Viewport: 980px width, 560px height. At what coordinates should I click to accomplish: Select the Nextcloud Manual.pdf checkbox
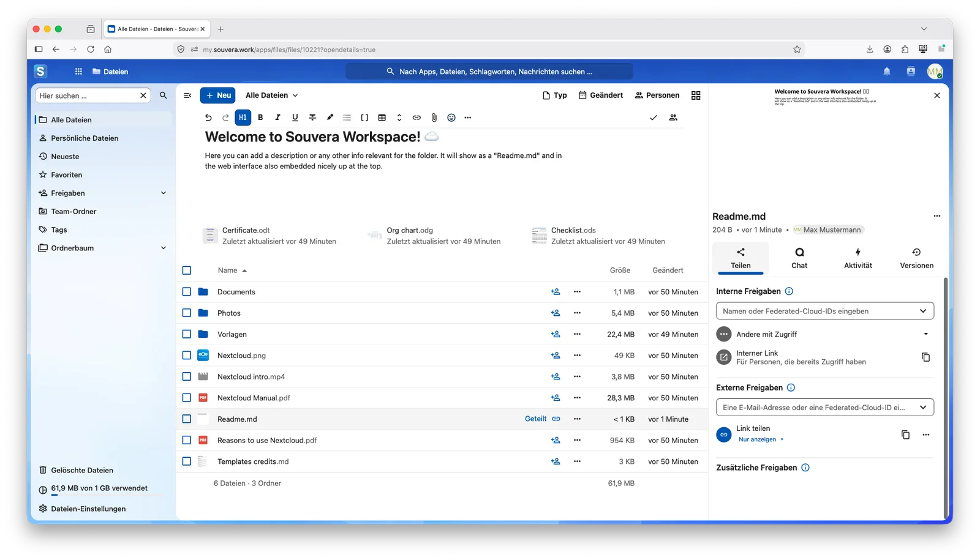187,398
